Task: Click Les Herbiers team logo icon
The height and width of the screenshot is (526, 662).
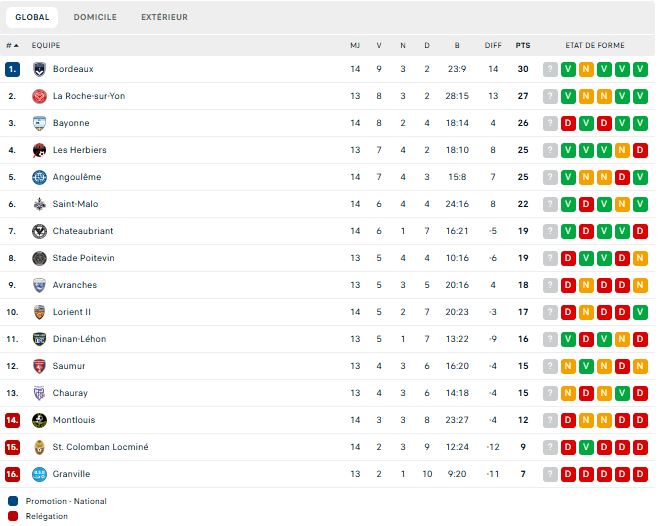Action: [40, 150]
